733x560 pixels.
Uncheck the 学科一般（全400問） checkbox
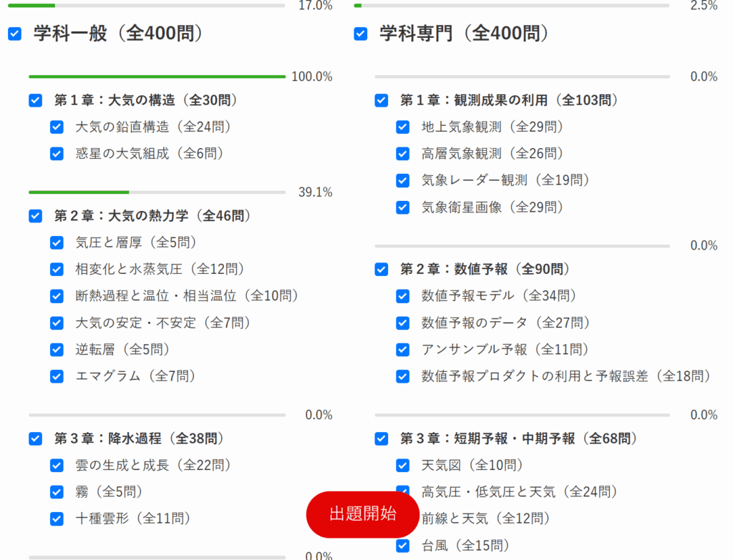(14, 34)
